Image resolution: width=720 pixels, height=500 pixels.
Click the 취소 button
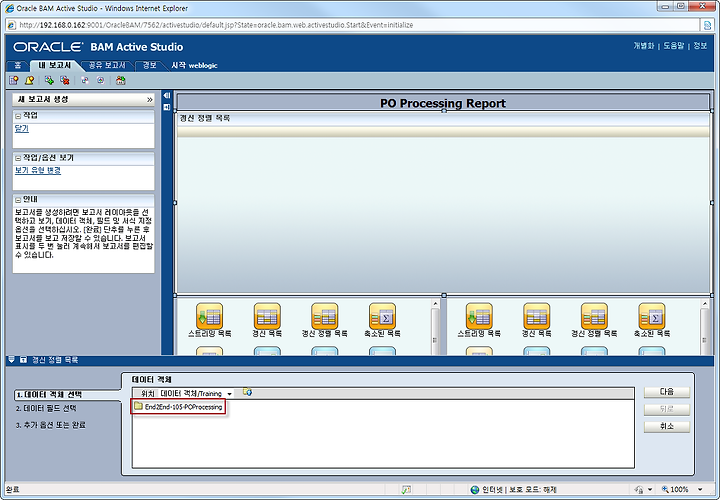667,426
